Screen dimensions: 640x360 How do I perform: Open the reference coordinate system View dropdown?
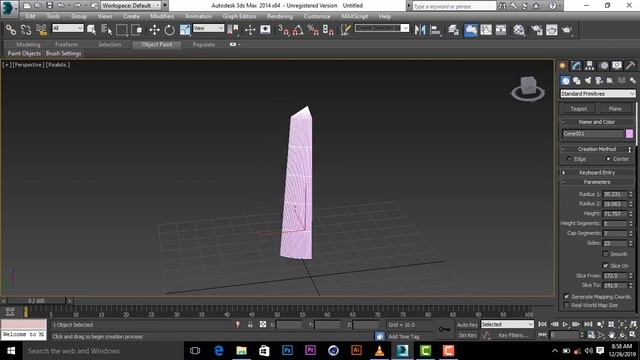(209, 28)
